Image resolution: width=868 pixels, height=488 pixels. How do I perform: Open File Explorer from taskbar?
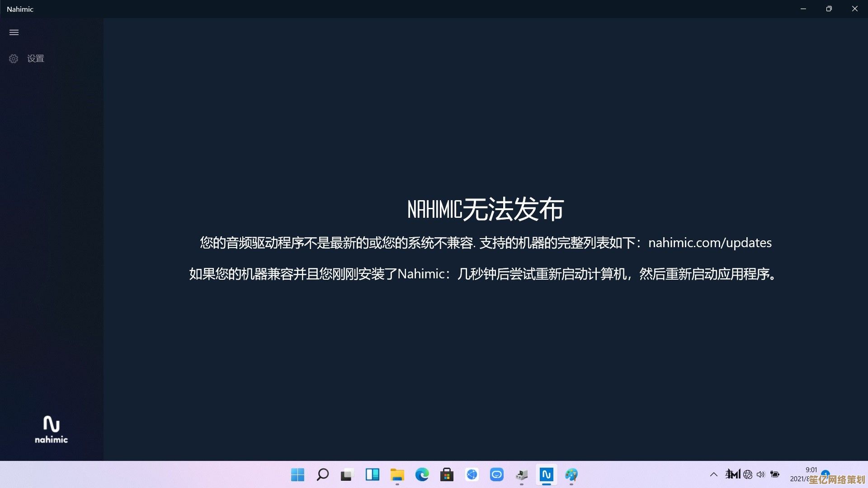pyautogui.click(x=397, y=475)
